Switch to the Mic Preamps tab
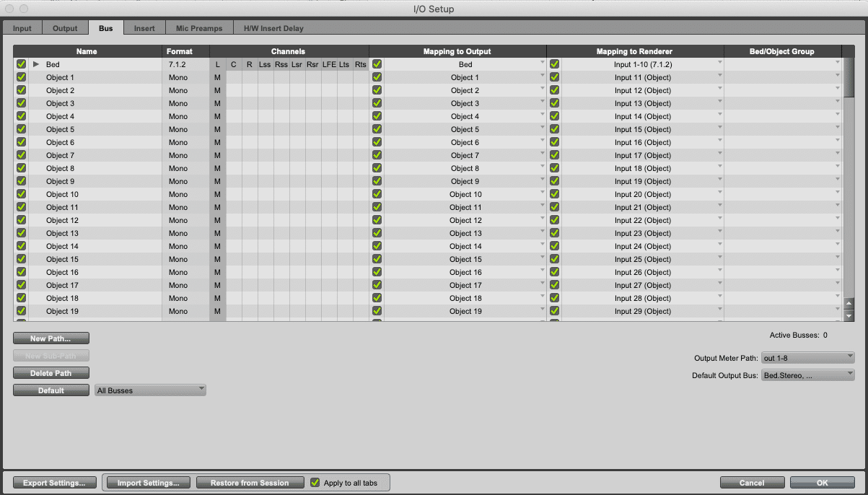The image size is (868, 495). tap(198, 27)
